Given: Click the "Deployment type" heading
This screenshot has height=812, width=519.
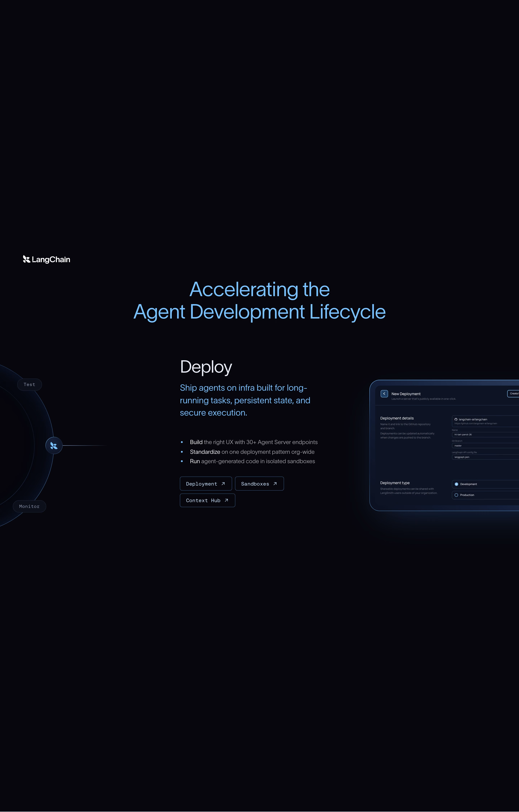Looking at the screenshot, I should (x=395, y=483).
